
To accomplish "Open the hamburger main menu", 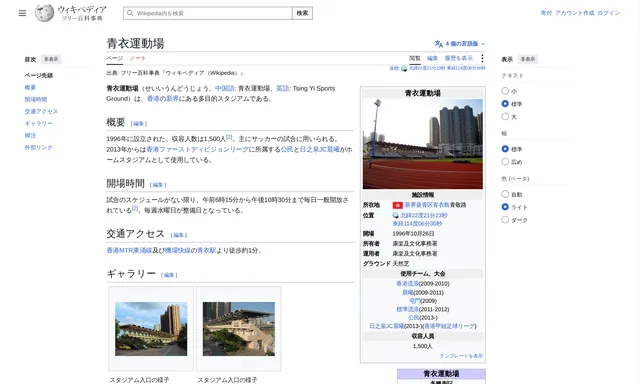I will (x=22, y=13).
